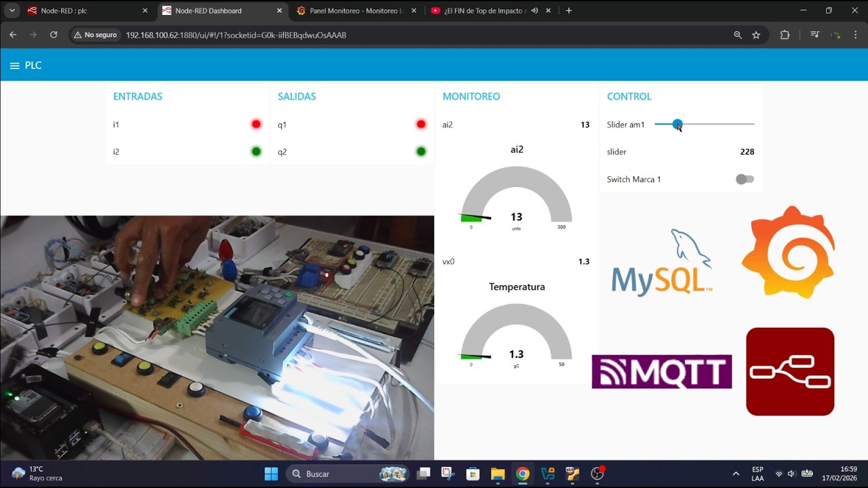Open the PLC hamburger side menu
This screenshot has height=488, width=868.
point(14,66)
